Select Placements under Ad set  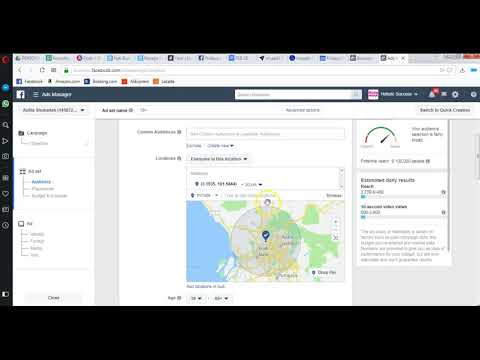43,189
